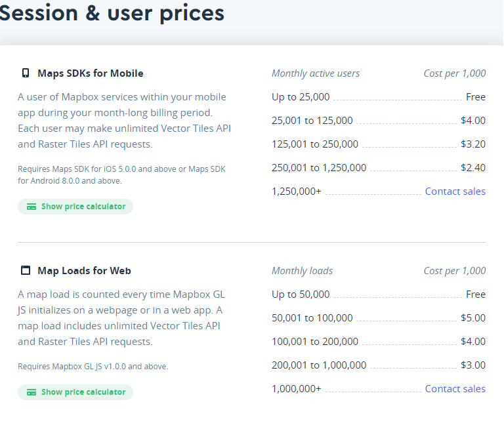Click the $5.00 price for 50,001 to 100,000
Screen dimensions: 504x425
(472, 318)
